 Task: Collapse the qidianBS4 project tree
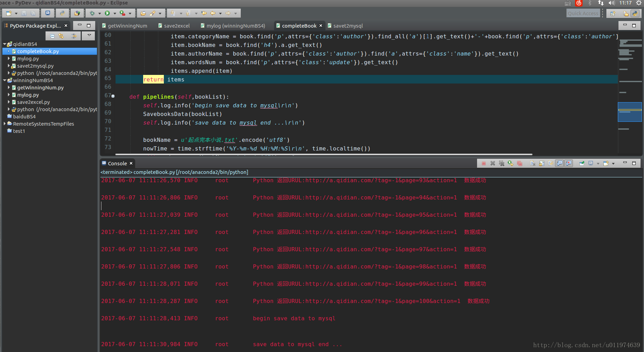4,44
